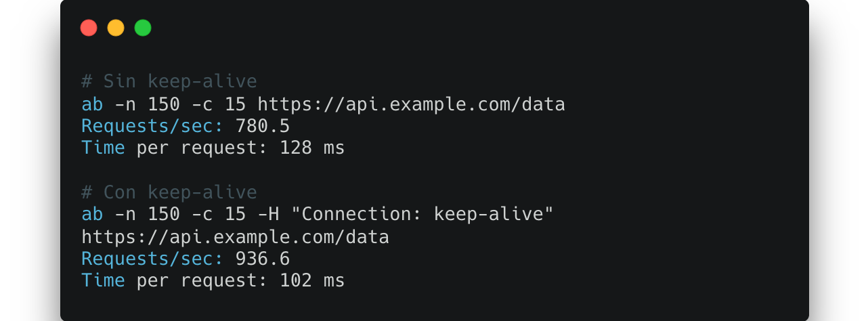This screenshot has width=868, height=321.
Task: Click "-n 150" in the Sin keep-alive command
Action: pos(147,104)
